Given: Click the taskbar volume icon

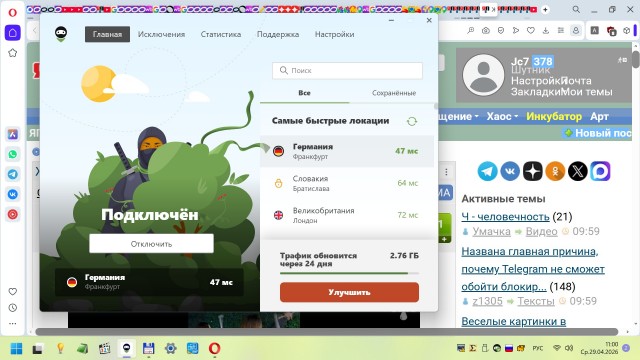Looking at the screenshot, I should coord(569,348).
